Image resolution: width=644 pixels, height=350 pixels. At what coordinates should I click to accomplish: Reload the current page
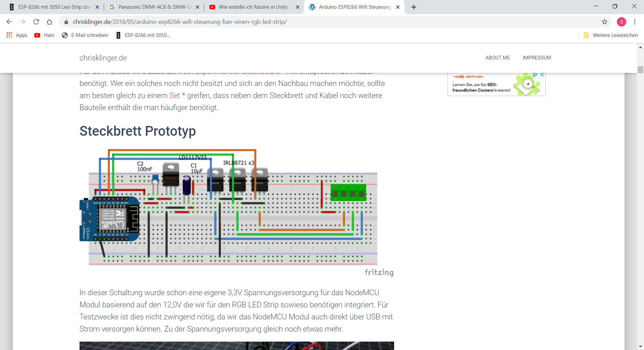click(x=36, y=21)
